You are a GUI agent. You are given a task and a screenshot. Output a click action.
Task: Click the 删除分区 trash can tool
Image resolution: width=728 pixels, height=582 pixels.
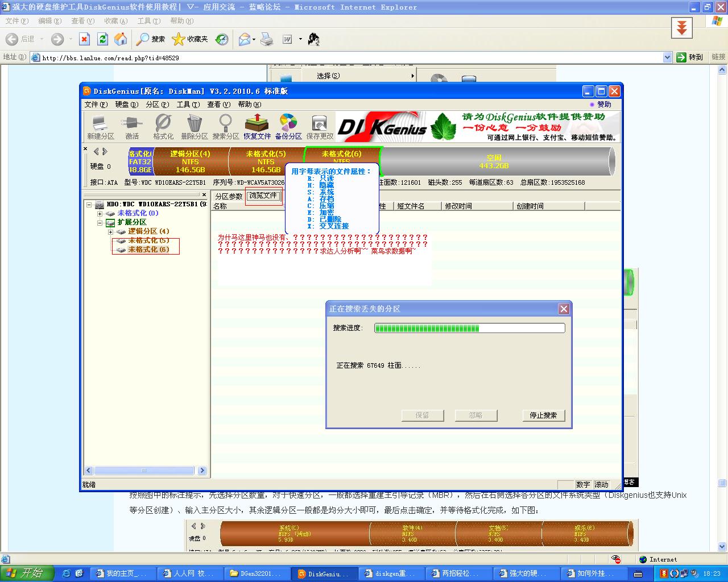pos(195,127)
